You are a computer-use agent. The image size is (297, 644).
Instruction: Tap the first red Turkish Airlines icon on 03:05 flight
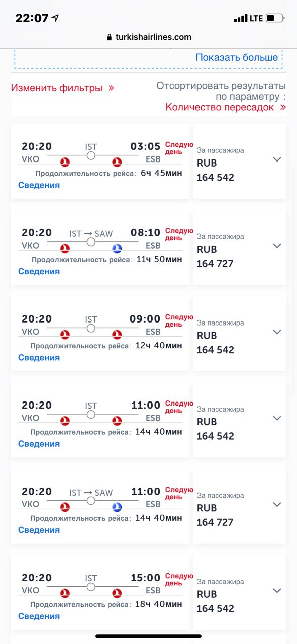[65, 162]
